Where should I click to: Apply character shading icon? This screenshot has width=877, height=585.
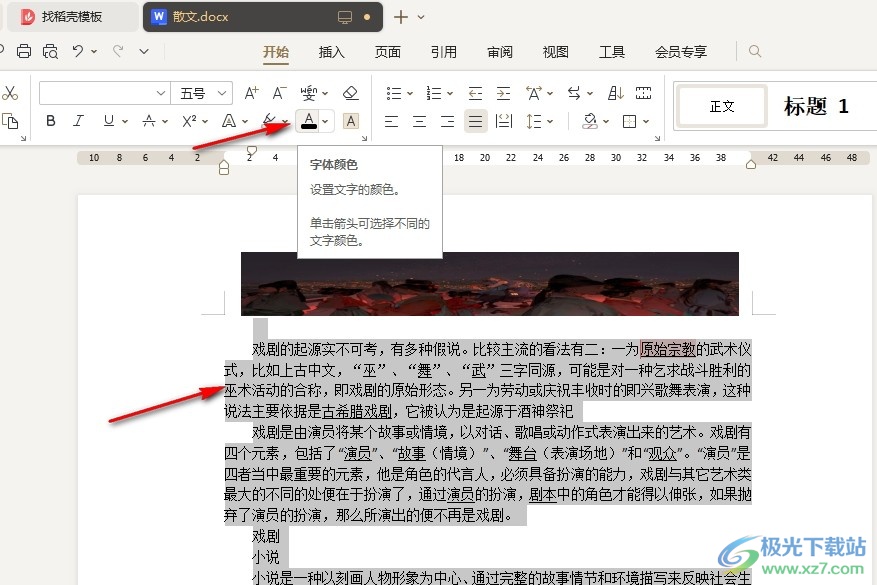pos(351,121)
